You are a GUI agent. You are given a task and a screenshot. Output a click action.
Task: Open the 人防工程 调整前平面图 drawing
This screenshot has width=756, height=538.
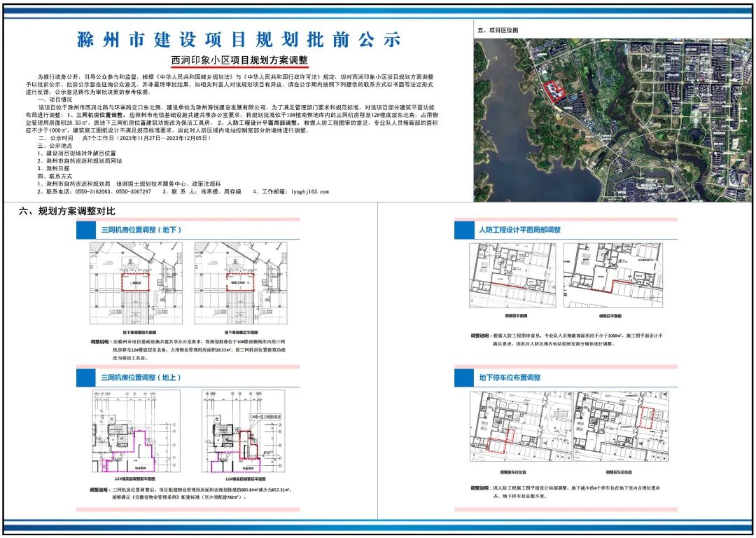[x=512, y=275]
